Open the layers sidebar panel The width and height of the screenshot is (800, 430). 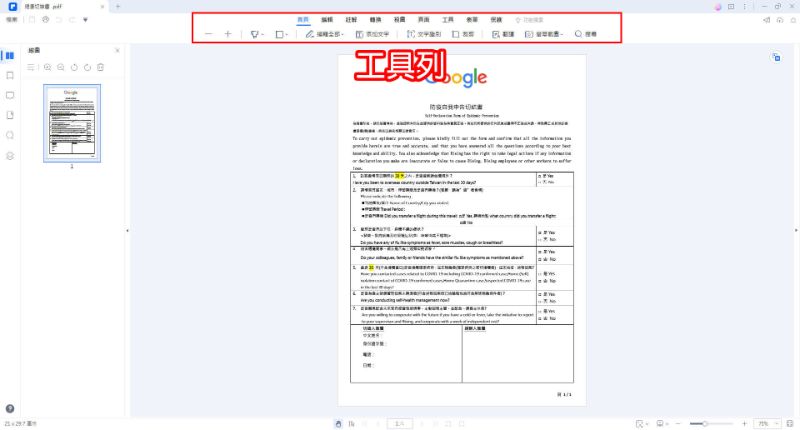click(10, 156)
